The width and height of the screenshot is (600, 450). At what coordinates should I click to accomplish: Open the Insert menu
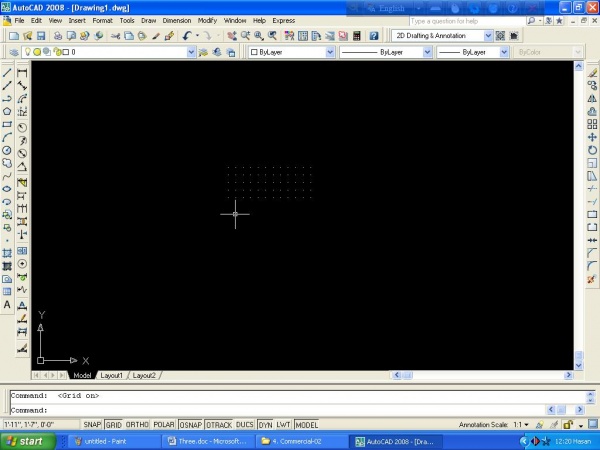coord(77,21)
